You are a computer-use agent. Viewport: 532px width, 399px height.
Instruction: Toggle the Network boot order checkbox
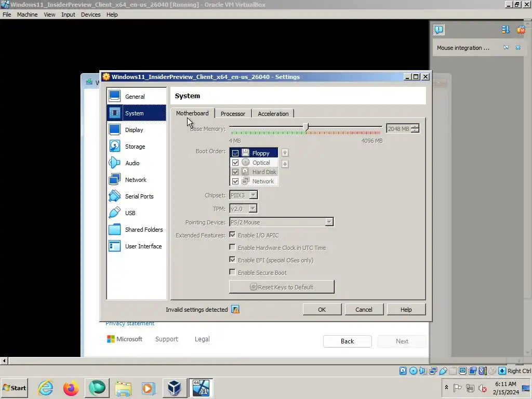click(x=235, y=181)
